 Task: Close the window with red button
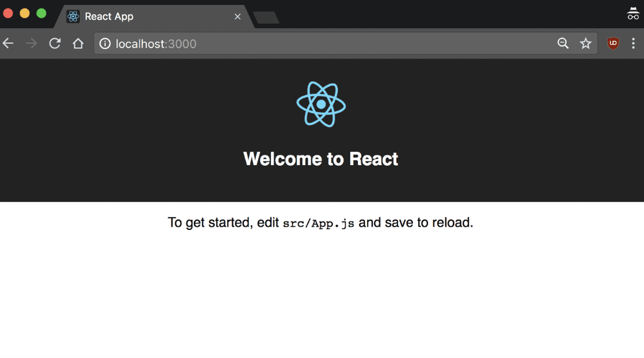[8, 13]
